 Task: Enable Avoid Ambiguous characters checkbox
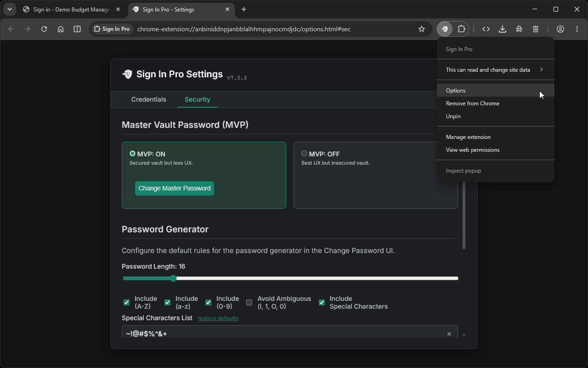tap(249, 302)
